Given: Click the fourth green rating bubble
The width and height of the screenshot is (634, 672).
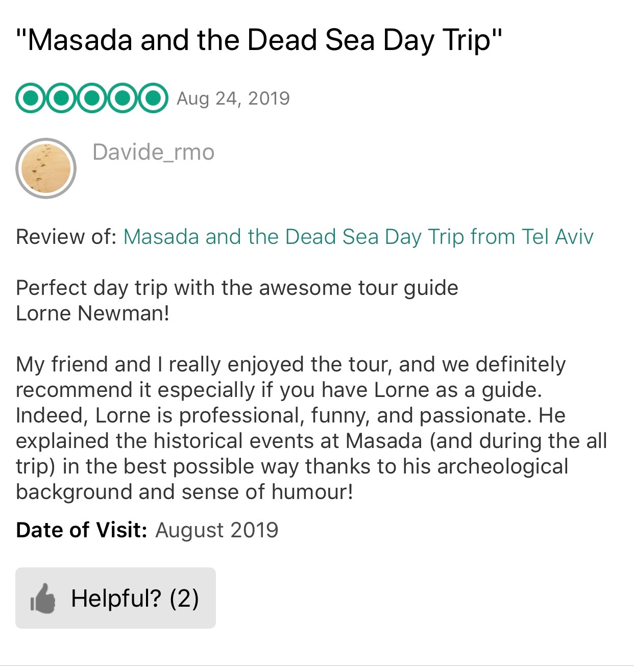Looking at the screenshot, I should 123,97.
